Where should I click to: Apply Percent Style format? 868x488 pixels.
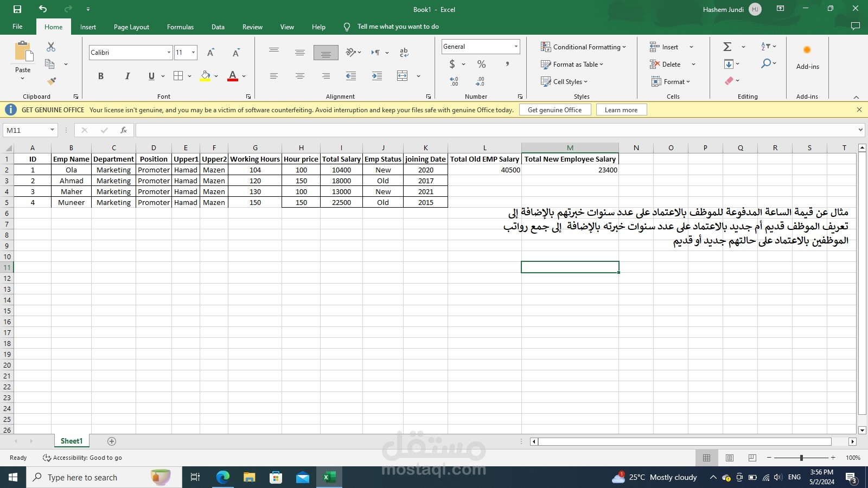pos(481,64)
